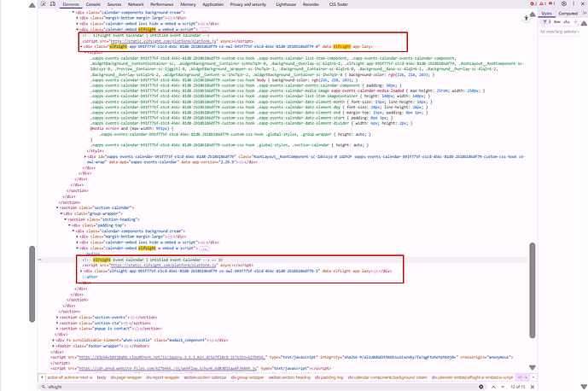The height and width of the screenshot is (391, 588).
Task: Click the div.report-wrapper breadcrumb
Action: (x=162, y=377)
